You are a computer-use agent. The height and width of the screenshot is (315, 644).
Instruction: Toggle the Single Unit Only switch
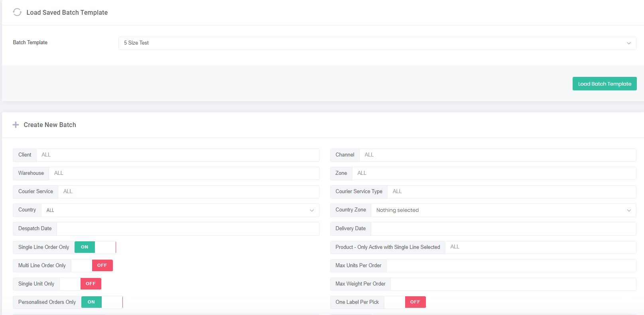[x=81, y=284]
